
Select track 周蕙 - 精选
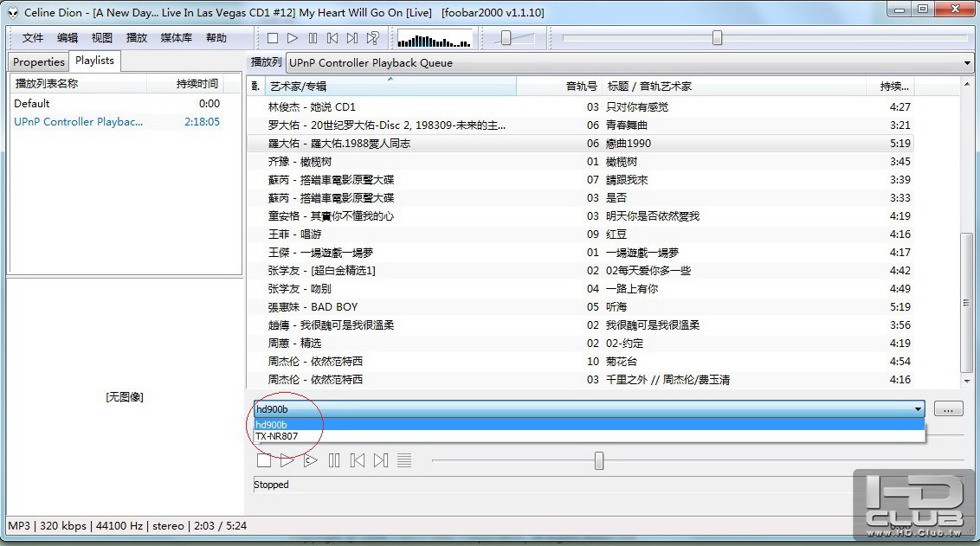point(580,343)
